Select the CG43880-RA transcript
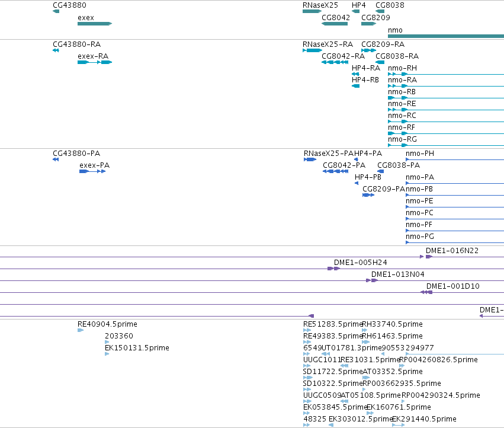 click(56, 50)
